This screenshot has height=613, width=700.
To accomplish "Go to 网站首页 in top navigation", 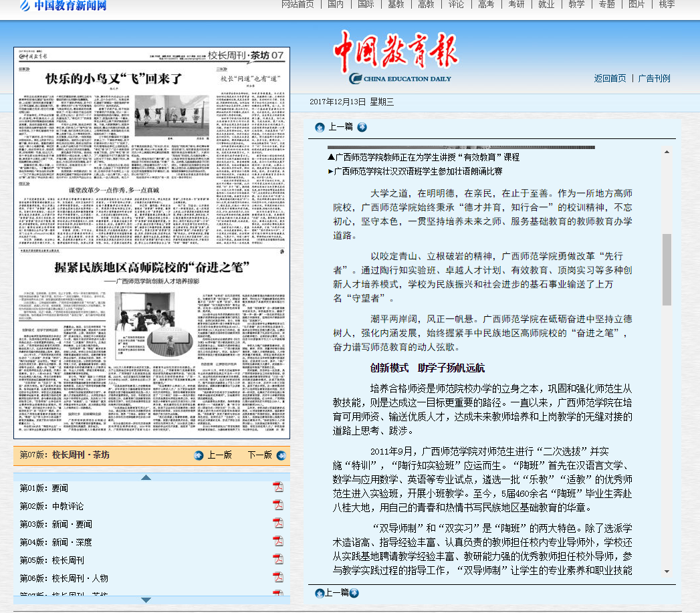I will (x=298, y=5).
